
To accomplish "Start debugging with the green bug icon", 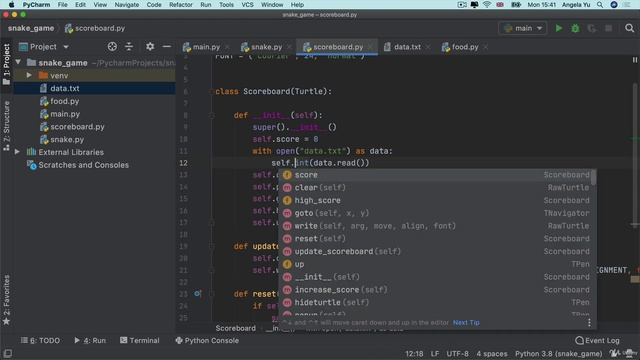I will 575,28.
